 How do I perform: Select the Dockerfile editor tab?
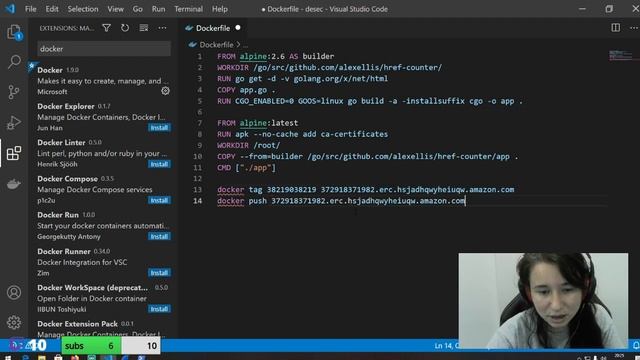tap(213, 28)
